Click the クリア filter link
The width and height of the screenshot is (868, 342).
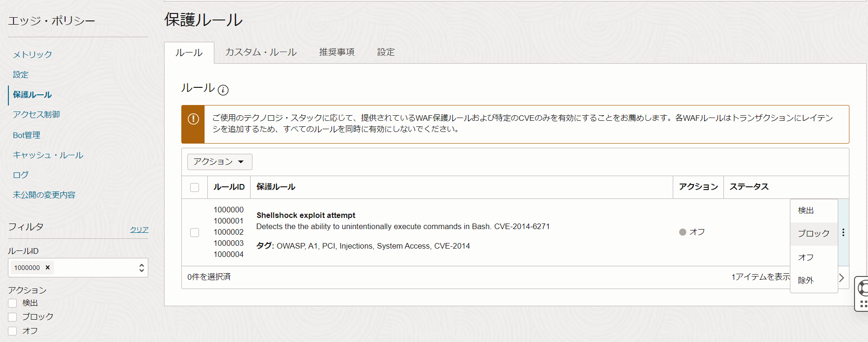coord(139,230)
